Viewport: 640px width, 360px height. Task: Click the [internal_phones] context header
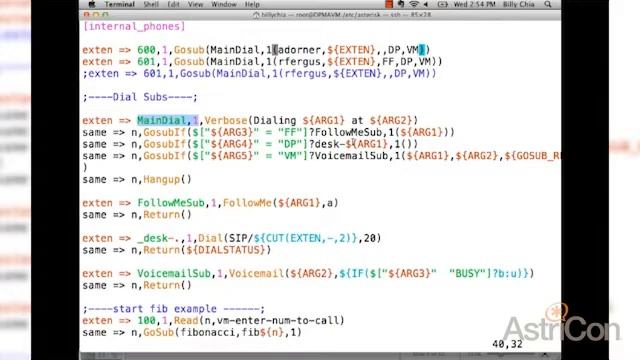134,27
